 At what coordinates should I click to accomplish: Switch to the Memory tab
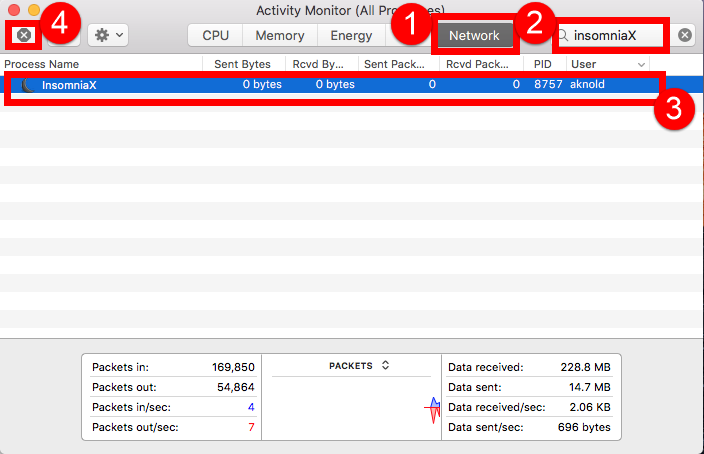[280, 35]
